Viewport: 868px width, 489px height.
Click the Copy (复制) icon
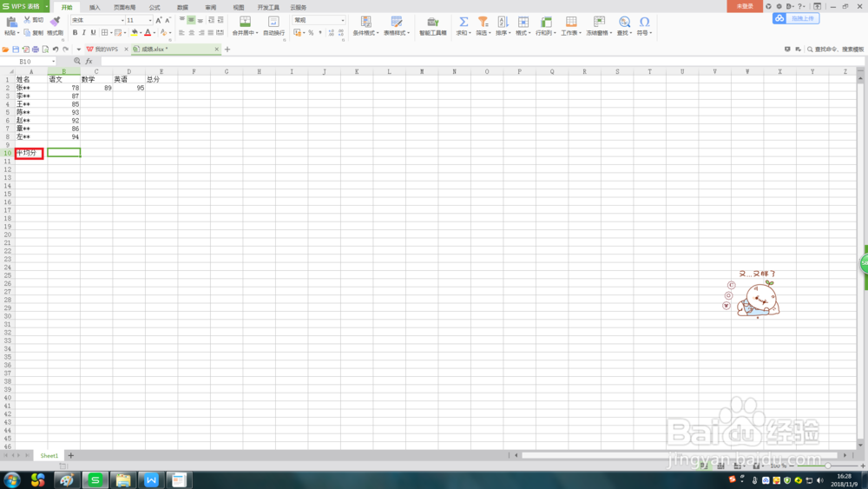(x=27, y=33)
